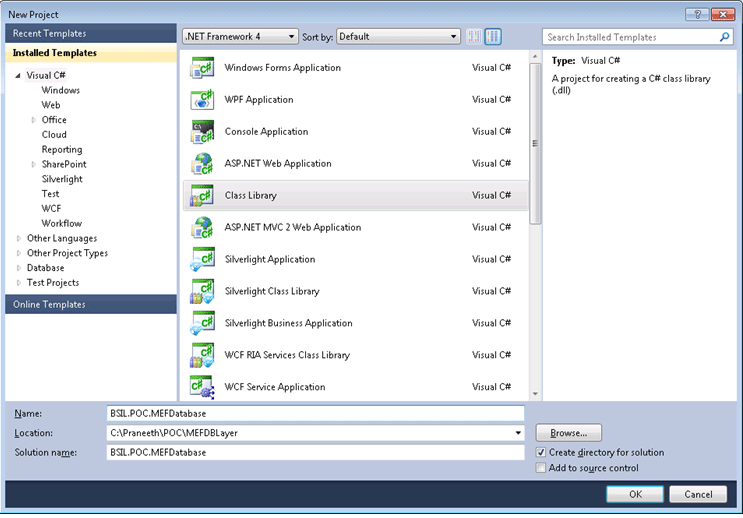
Task: Select the Web category
Action: click(51, 105)
